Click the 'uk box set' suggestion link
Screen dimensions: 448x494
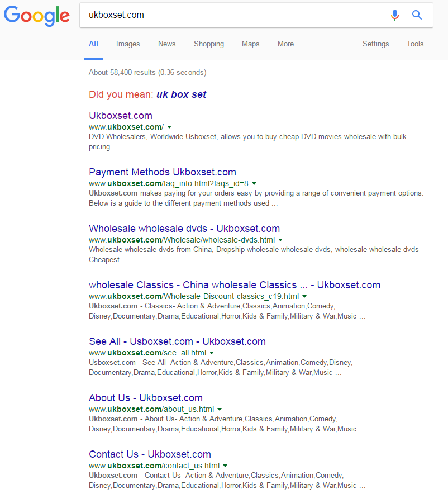[182, 94]
